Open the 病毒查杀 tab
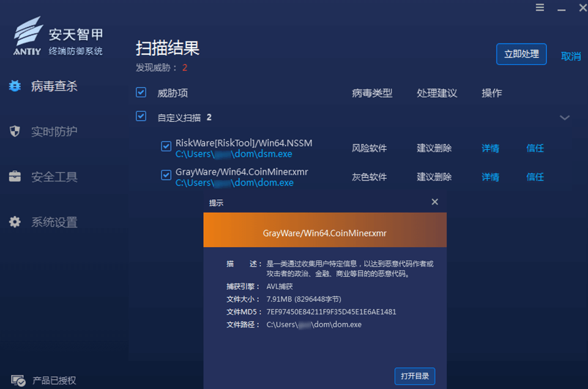The width and height of the screenshot is (588, 389). coord(54,86)
